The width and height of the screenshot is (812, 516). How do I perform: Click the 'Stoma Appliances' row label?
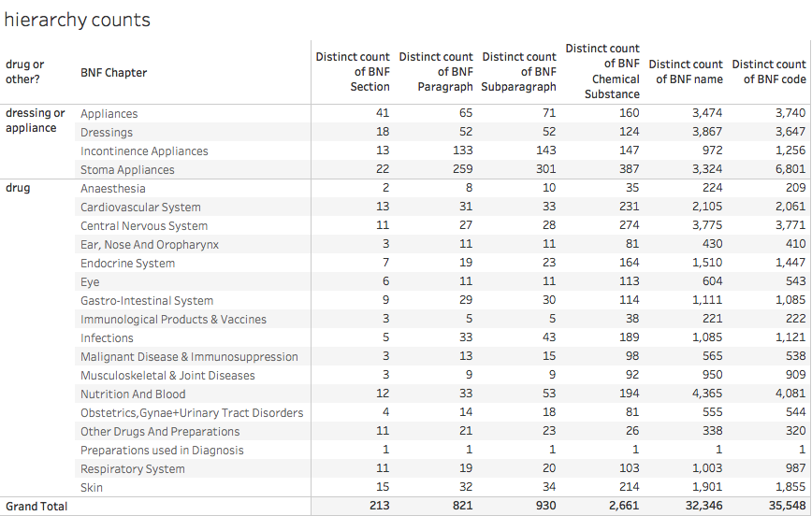[127, 169]
